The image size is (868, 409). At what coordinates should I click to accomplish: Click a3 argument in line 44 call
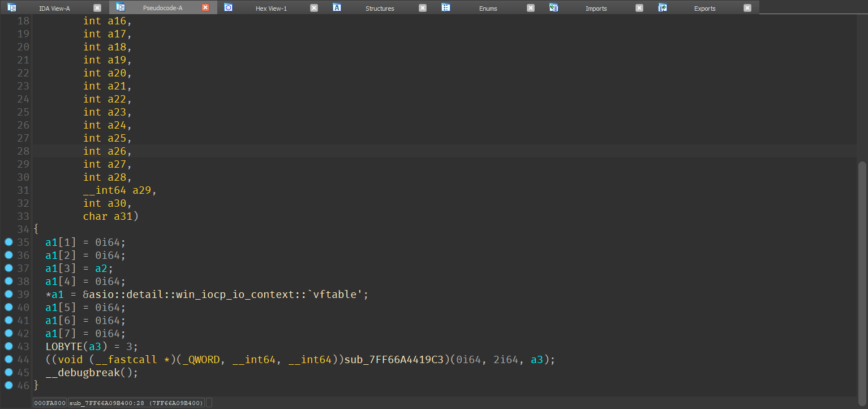[537, 360]
